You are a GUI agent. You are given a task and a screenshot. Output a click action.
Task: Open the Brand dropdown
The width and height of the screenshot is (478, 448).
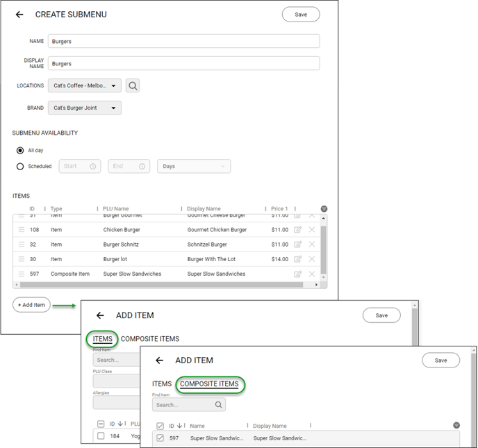point(85,108)
